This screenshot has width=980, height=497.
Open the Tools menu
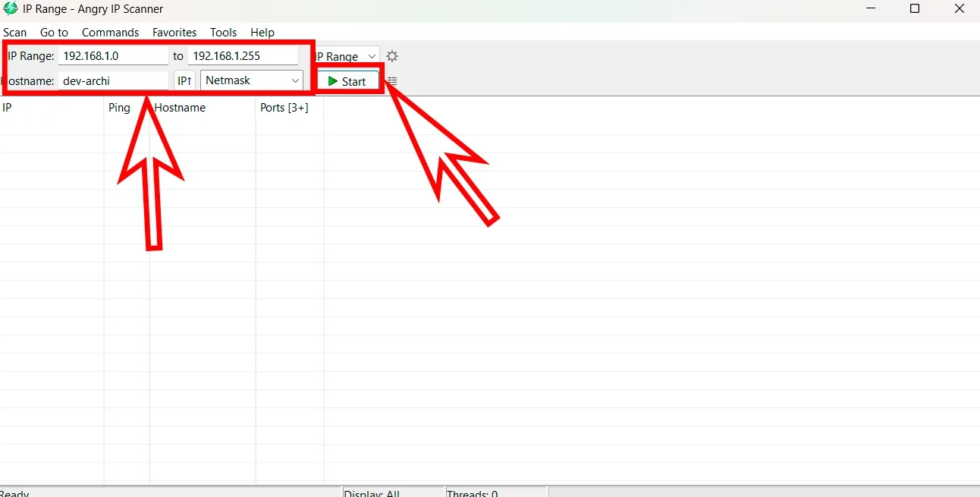click(x=223, y=33)
